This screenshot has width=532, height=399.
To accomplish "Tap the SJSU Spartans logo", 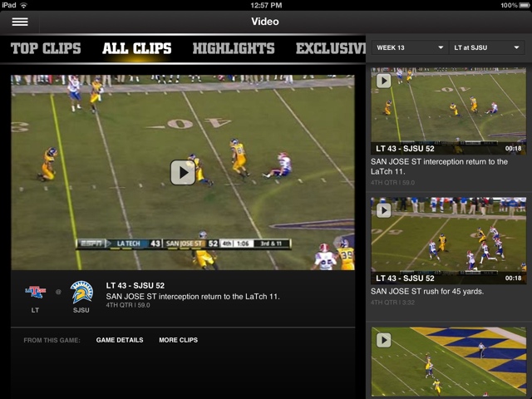I will (81, 292).
